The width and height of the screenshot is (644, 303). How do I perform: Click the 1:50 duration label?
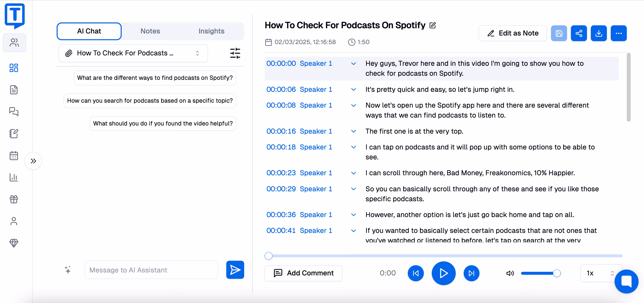click(363, 42)
